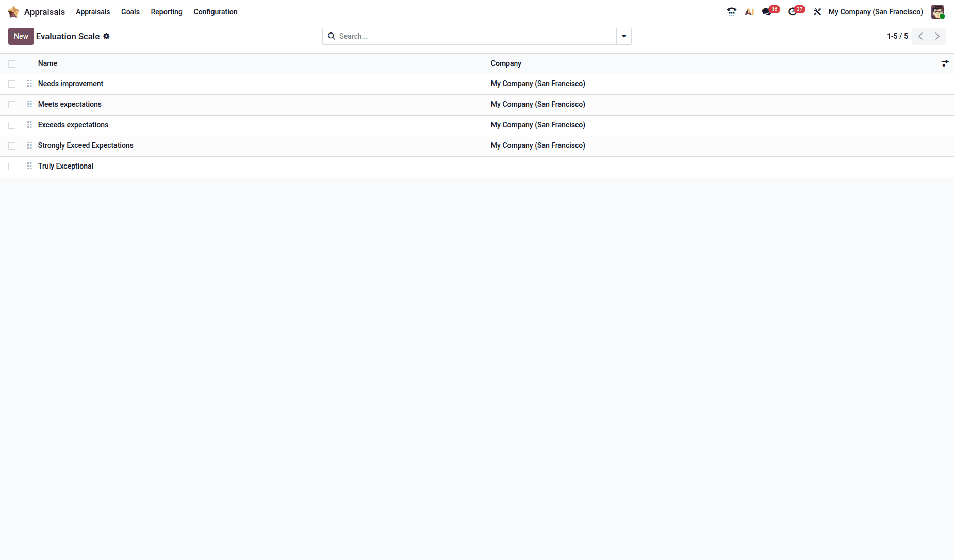Image resolution: width=954 pixels, height=560 pixels.
Task: Click the search magnifier icon
Action: [332, 36]
